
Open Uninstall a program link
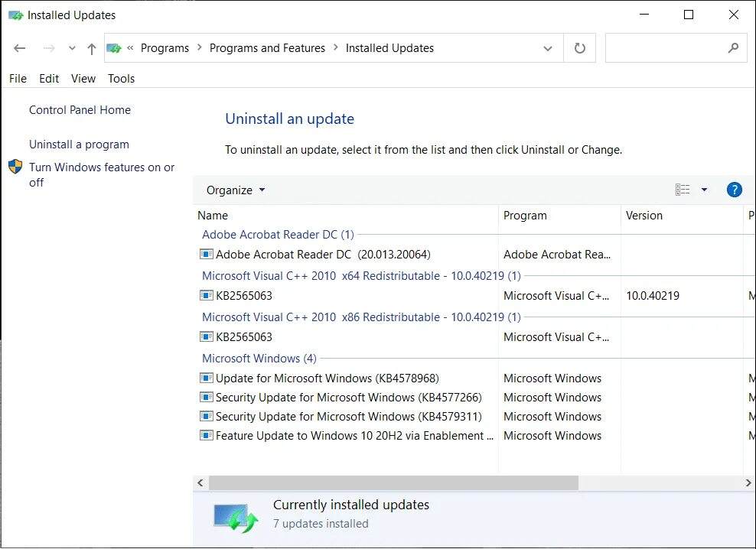79,145
